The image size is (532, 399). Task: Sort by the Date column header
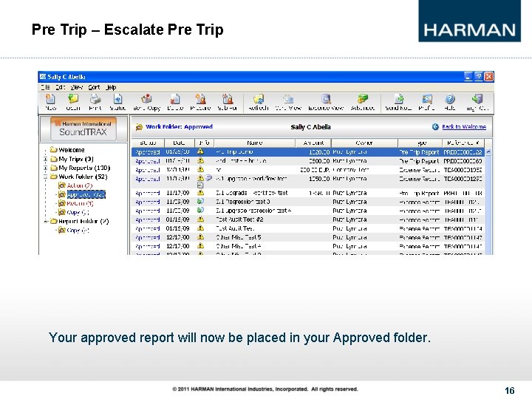(179, 143)
